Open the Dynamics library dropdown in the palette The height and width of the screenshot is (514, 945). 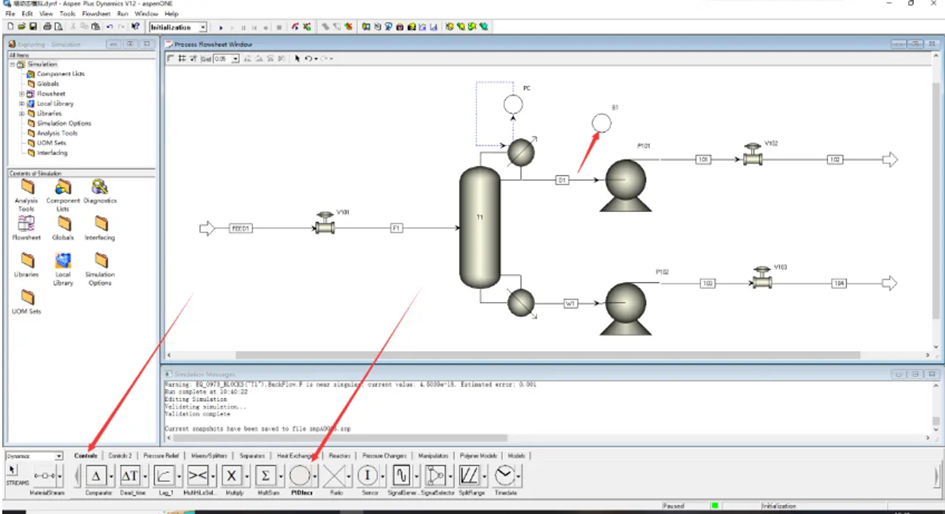[x=58, y=456]
